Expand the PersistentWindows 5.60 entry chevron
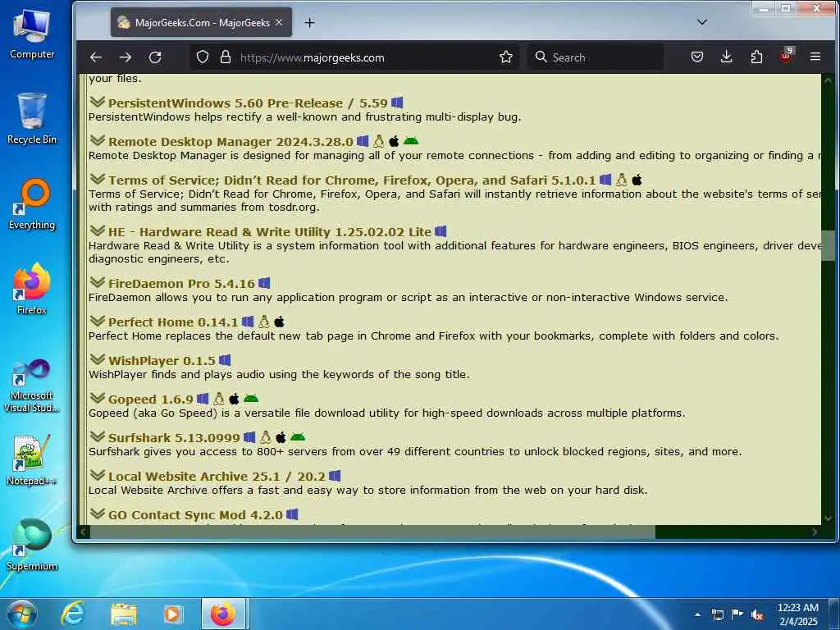840x630 pixels. pyautogui.click(x=97, y=103)
